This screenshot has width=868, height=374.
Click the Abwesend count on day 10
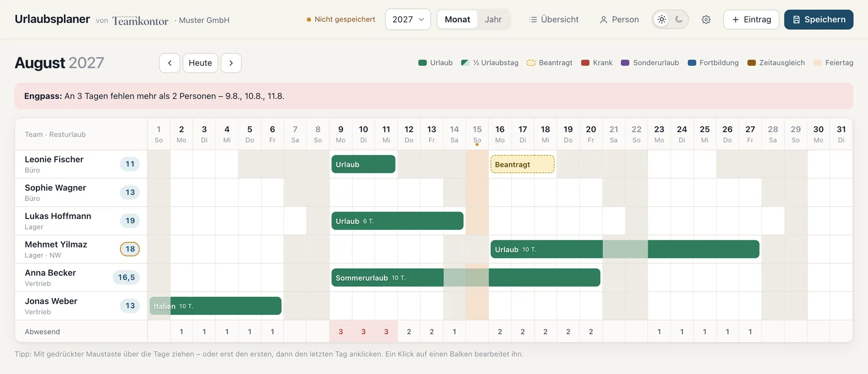[363, 332]
